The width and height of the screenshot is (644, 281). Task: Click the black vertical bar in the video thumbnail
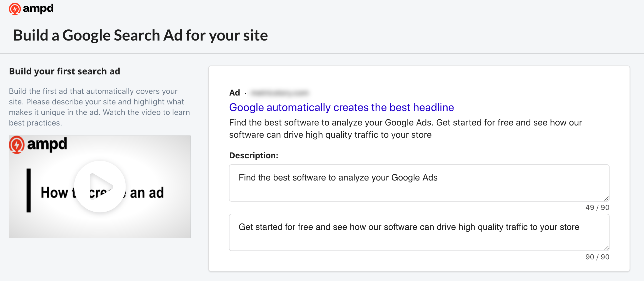[29, 190]
